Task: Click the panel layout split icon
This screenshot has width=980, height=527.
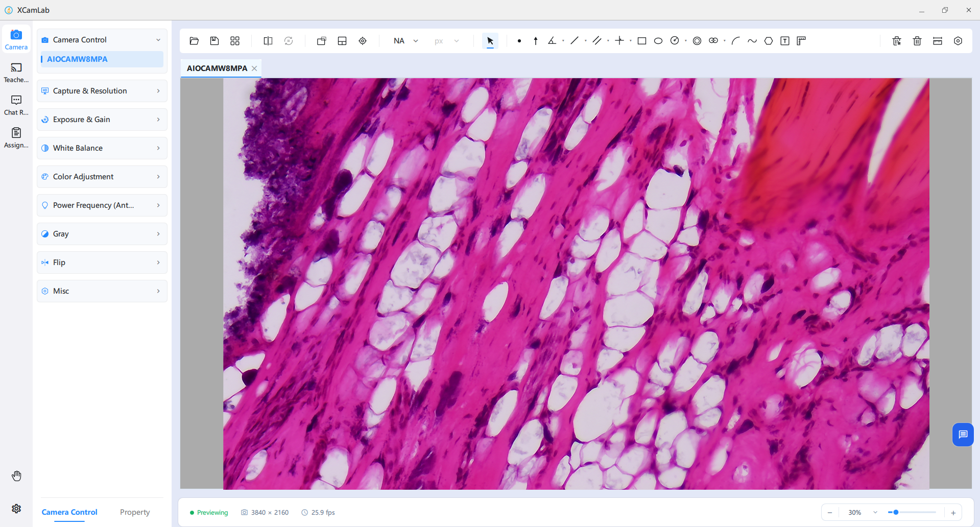Action: pyautogui.click(x=342, y=41)
